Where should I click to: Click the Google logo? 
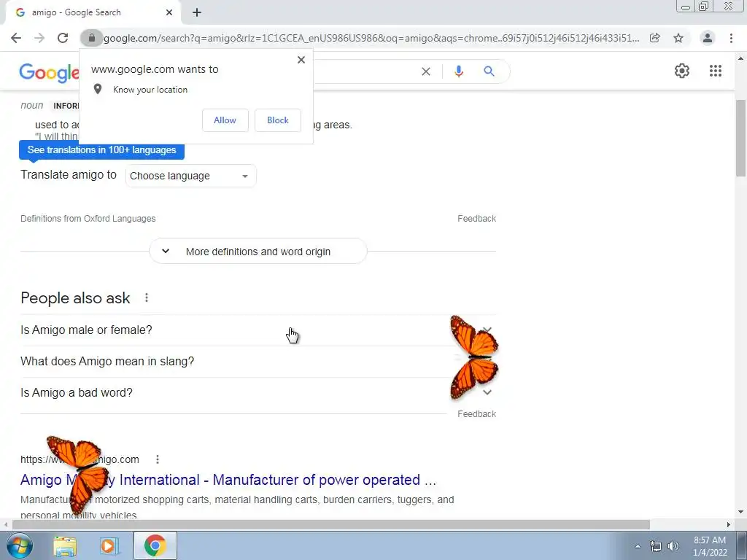pos(49,73)
